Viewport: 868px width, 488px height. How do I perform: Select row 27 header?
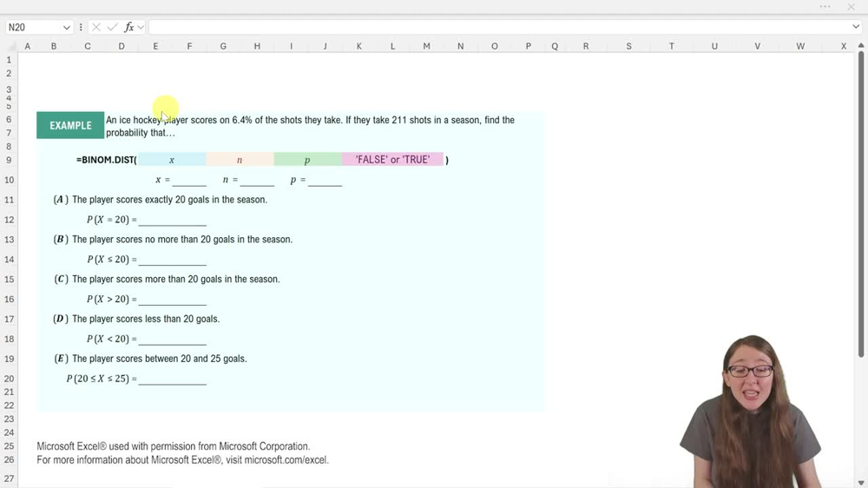coord(9,478)
